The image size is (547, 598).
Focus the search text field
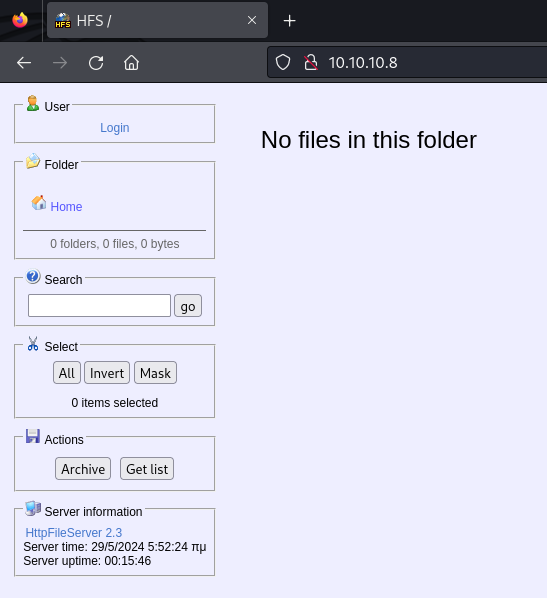(x=99, y=305)
